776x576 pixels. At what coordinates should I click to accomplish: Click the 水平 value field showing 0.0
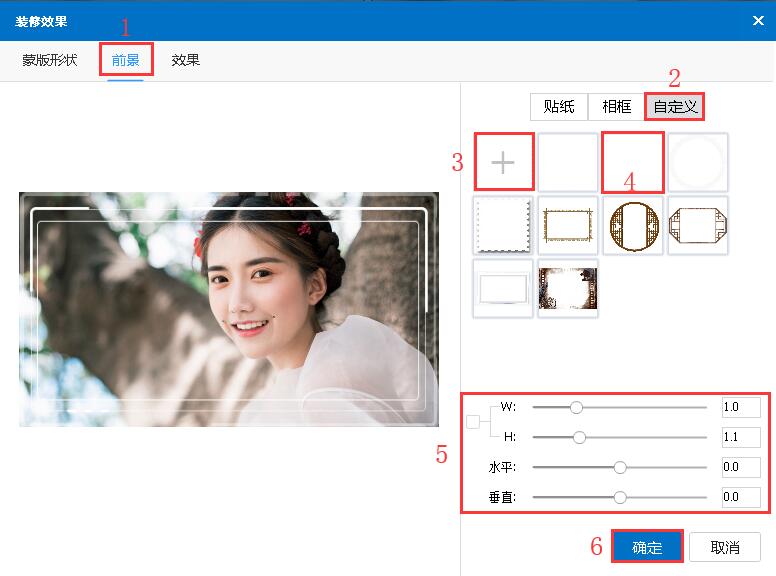(741, 467)
